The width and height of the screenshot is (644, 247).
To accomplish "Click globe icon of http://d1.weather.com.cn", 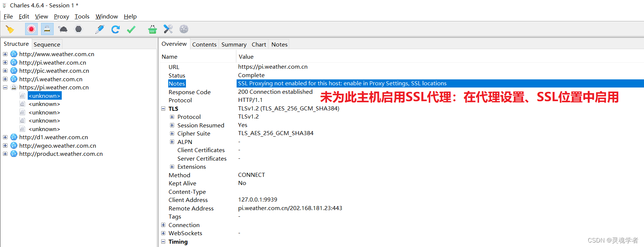I will [x=14, y=137].
